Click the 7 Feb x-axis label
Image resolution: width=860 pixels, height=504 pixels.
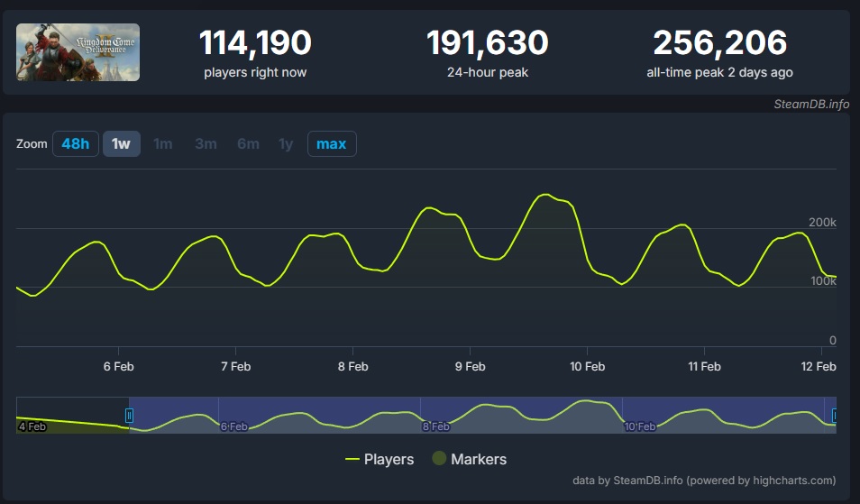coord(236,366)
